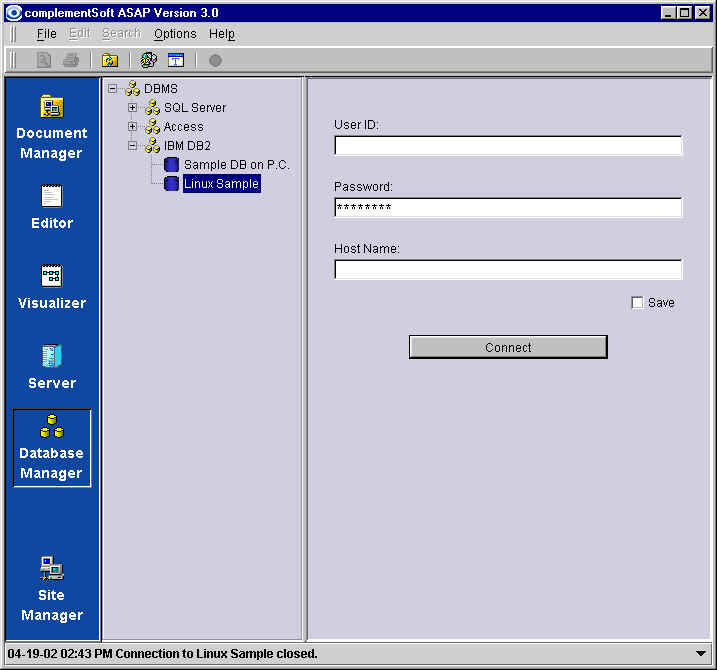Click the gray stop circle icon
Viewport: 717px width, 670px height.
point(215,60)
